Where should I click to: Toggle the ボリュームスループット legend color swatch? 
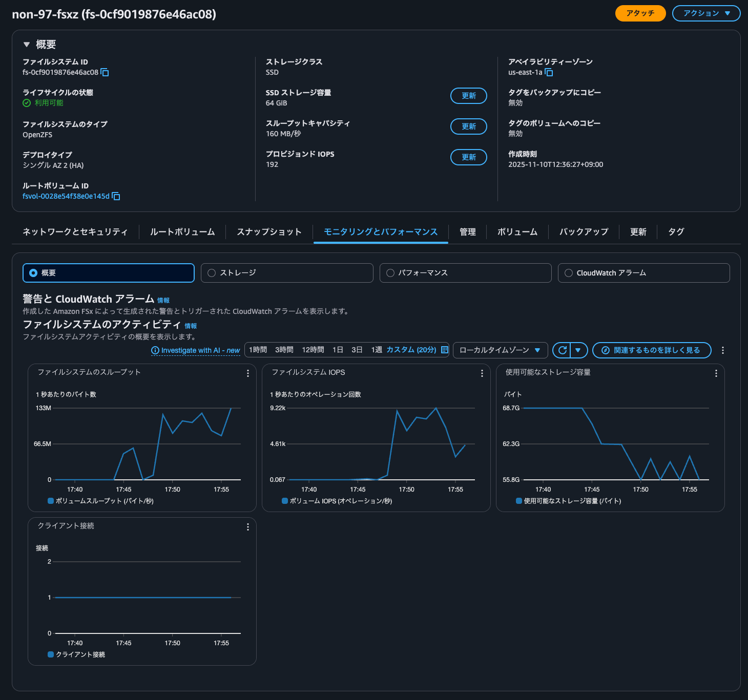pos(51,501)
